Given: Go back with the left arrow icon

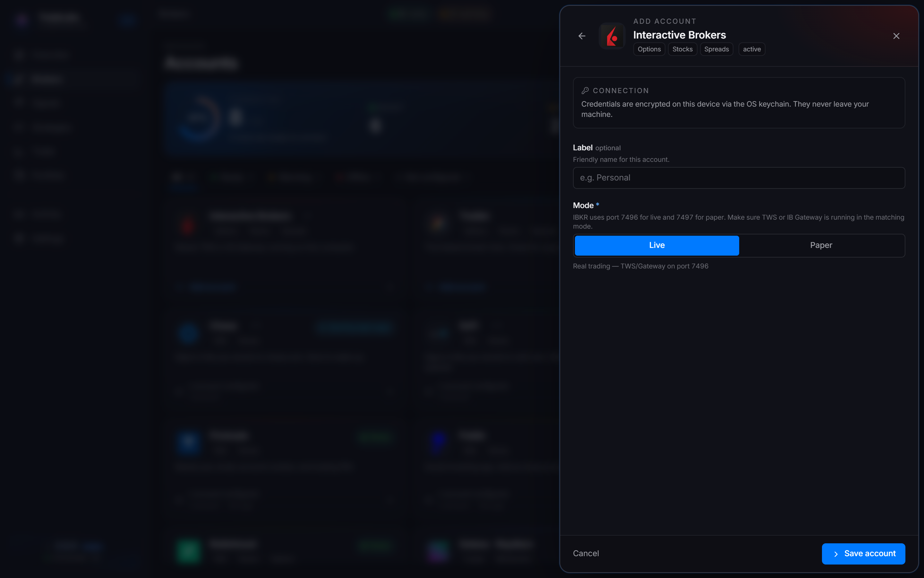Looking at the screenshot, I should (x=581, y=36).
